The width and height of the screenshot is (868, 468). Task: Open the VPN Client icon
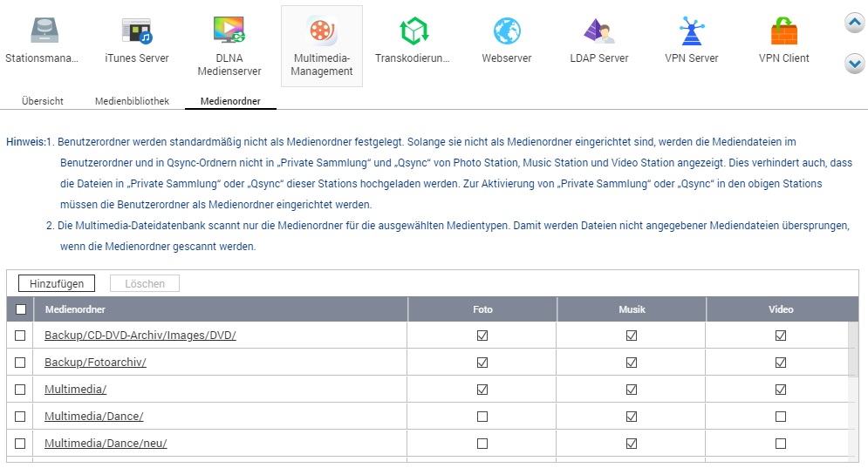[784, 31]
